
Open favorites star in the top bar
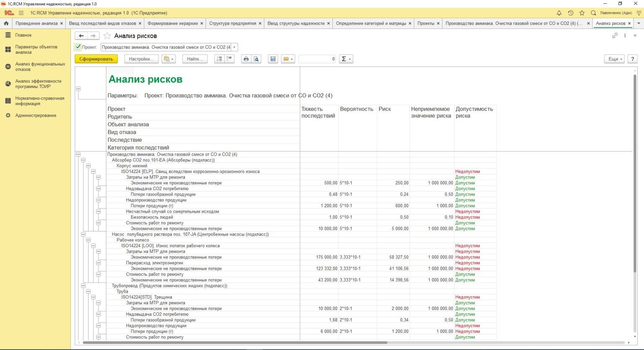tap(582, 13)
